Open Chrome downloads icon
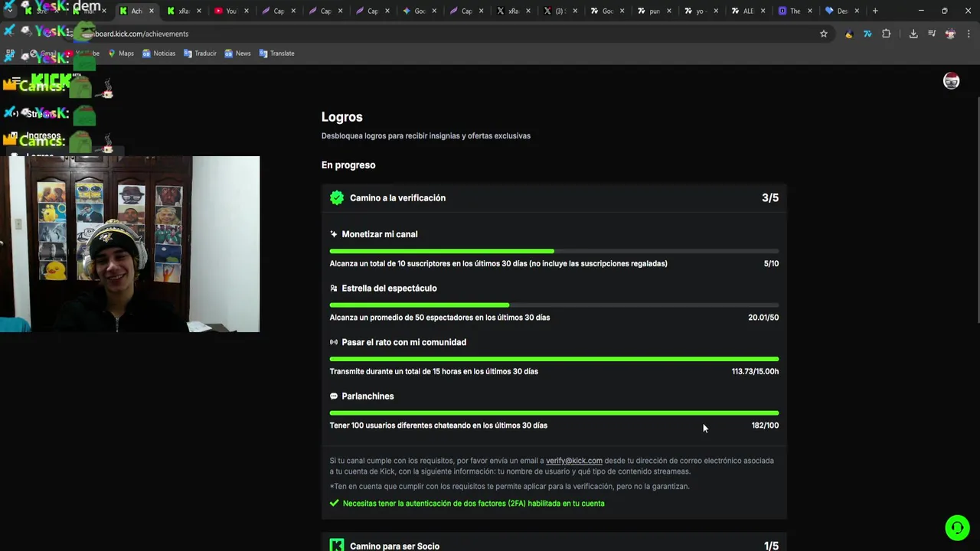Screen dimensions: 980x551 tap(913, 34)
